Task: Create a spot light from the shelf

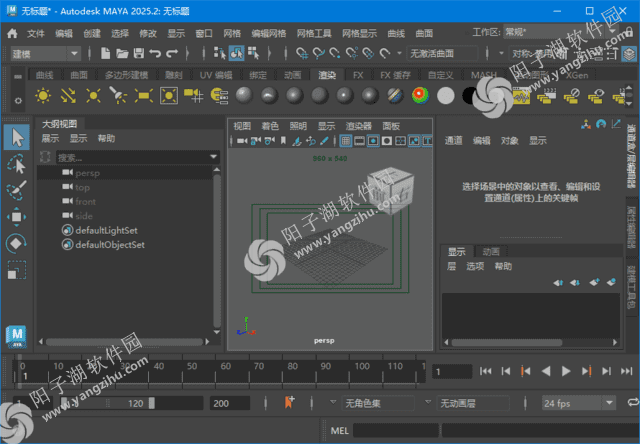Action: tap(118, 95)
